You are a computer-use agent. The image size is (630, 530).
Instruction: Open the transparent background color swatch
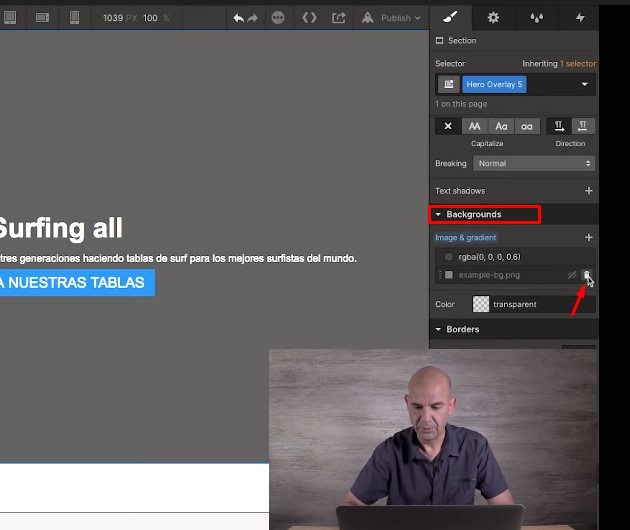pyautogui.click(x=481, y=304)
